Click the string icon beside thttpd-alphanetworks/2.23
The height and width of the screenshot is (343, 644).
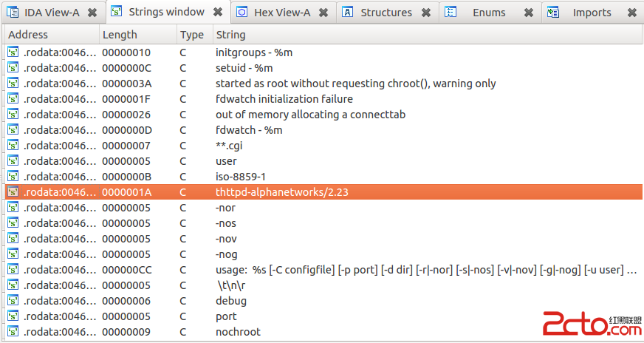tap(13, 192)
